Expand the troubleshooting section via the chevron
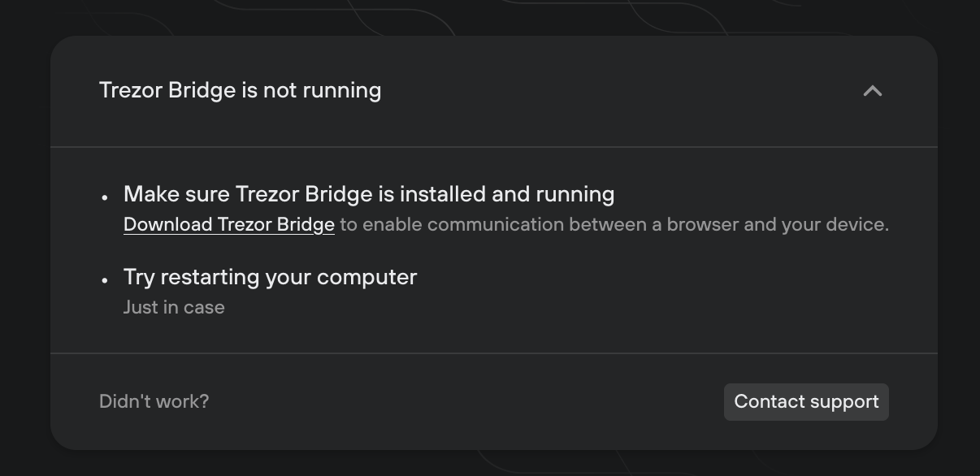 point(872,90)
